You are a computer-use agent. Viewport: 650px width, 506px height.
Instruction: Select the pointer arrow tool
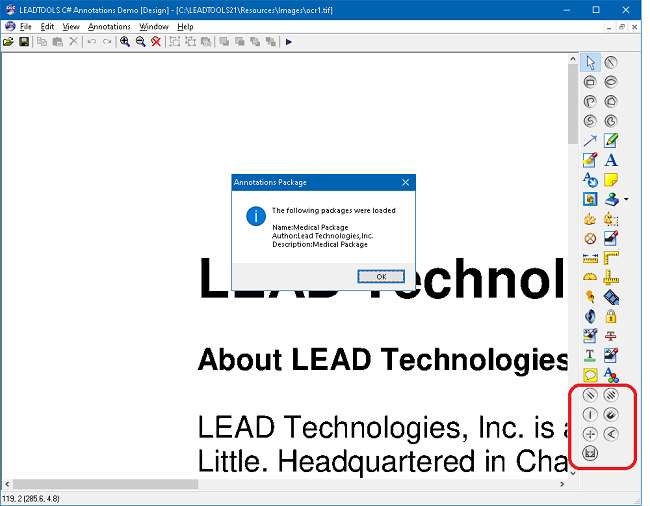[x=590, y=63]
